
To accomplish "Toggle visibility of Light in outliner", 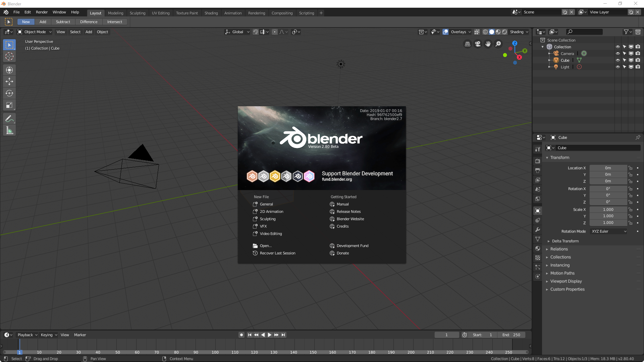I will 618,67.
